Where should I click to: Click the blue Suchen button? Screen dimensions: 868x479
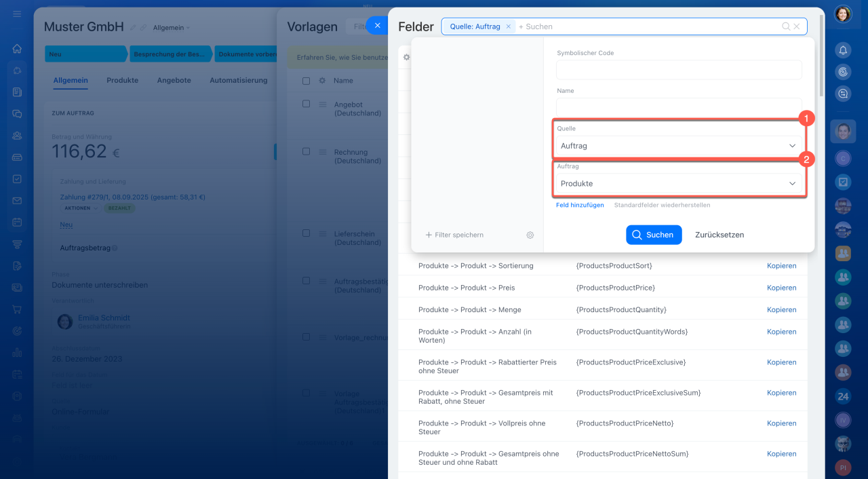coord(654,235)
